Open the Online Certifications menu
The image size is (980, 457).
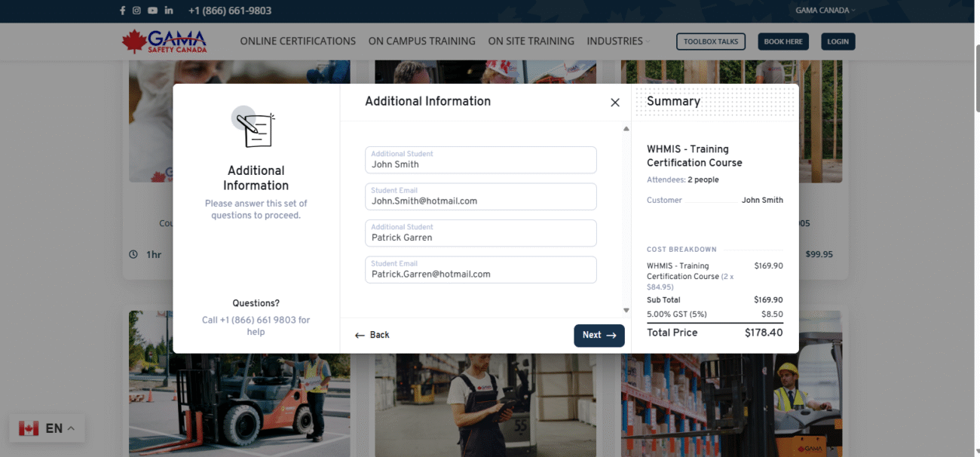(298, 41)
